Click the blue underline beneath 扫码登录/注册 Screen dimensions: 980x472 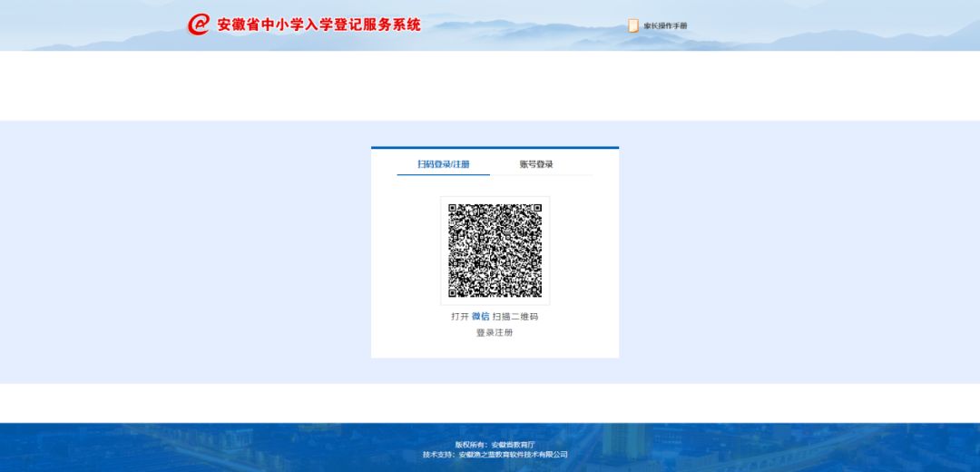coord(443,174)
